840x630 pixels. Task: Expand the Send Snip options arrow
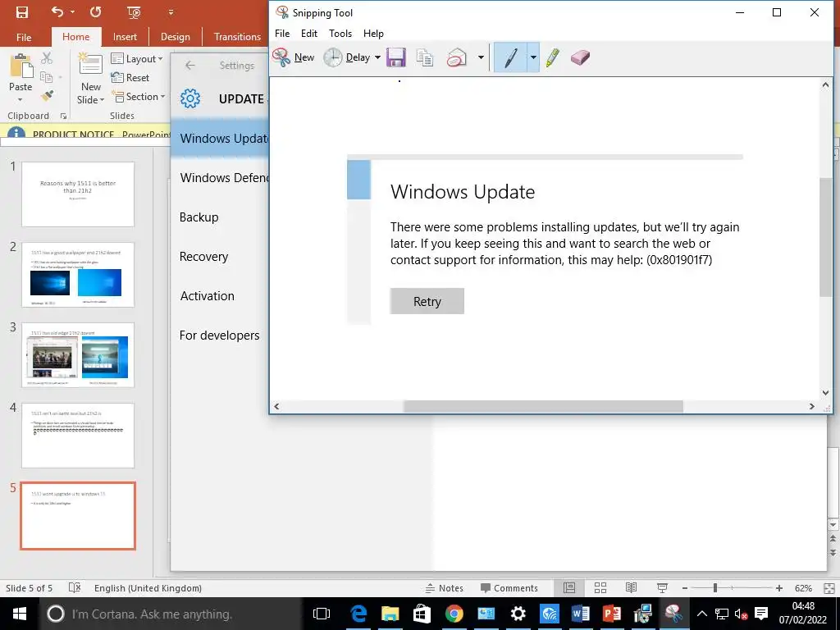click(481, 57)
